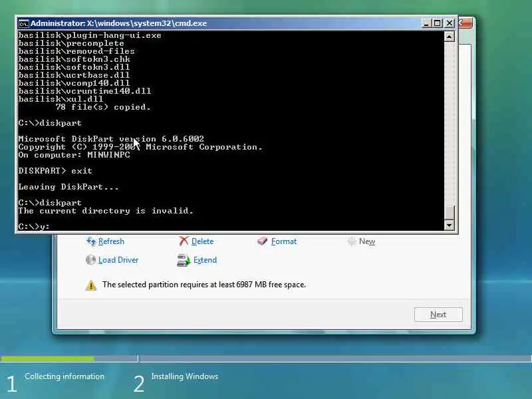
Task: Click 'Installing Windows' step label
Action: pos(185,376)
